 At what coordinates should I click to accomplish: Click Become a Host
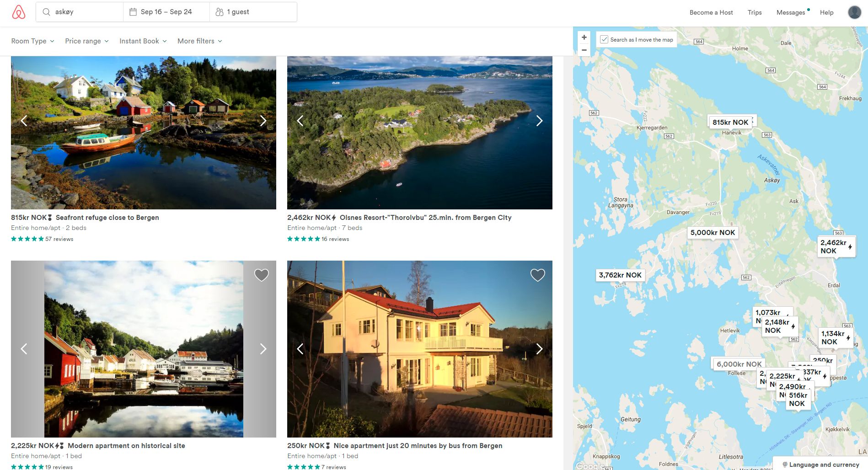click(711, 12)
